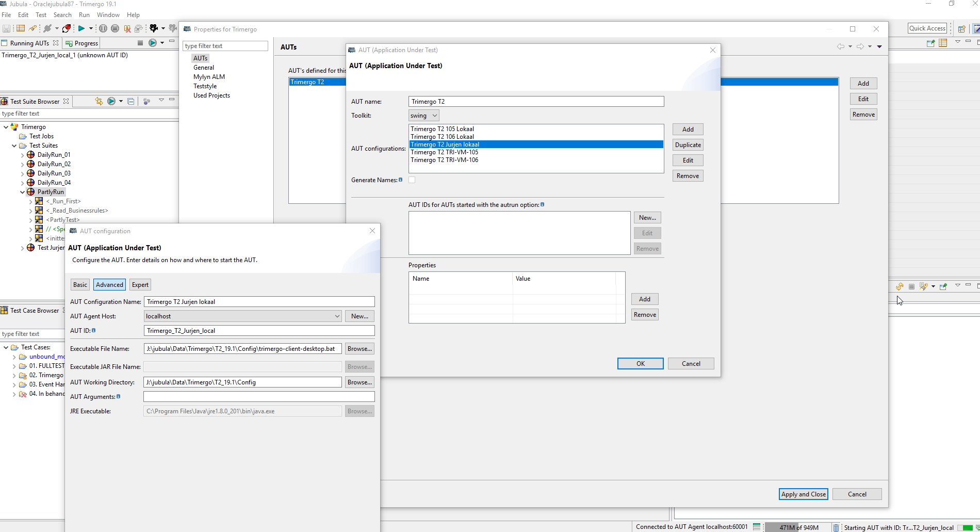Click info icon next to Generate Names
980x532 pixels.
pos(401,180)
